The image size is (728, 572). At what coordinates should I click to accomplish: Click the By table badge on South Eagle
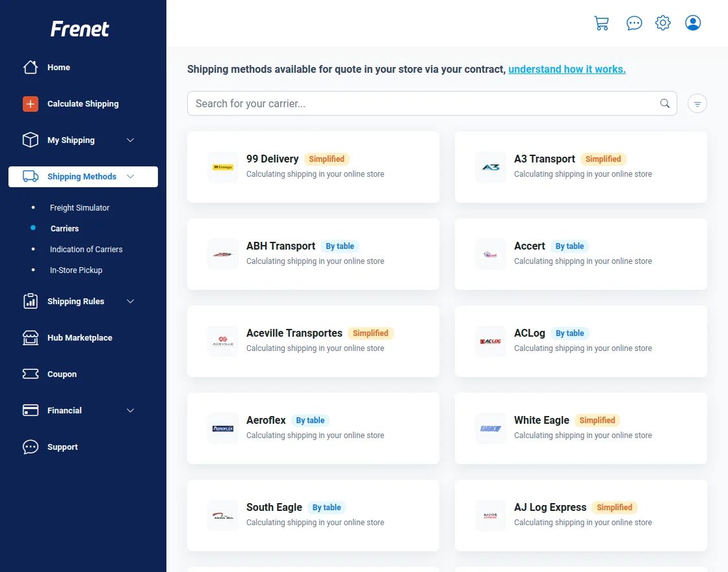coord(326,508)
